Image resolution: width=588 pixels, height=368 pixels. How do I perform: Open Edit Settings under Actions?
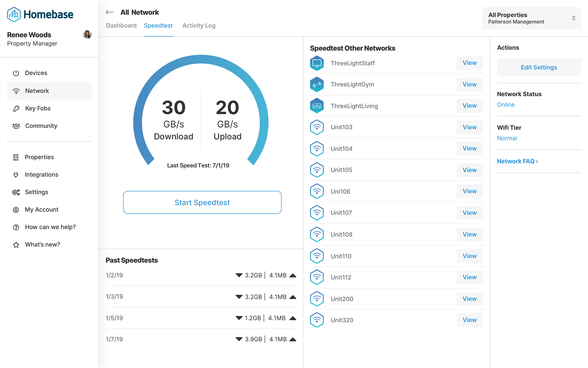539,67
